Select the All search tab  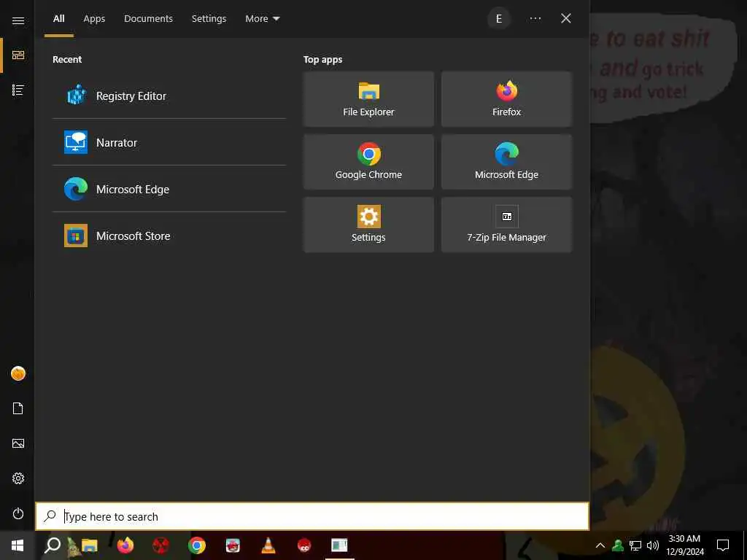click(x=58, y=18)
